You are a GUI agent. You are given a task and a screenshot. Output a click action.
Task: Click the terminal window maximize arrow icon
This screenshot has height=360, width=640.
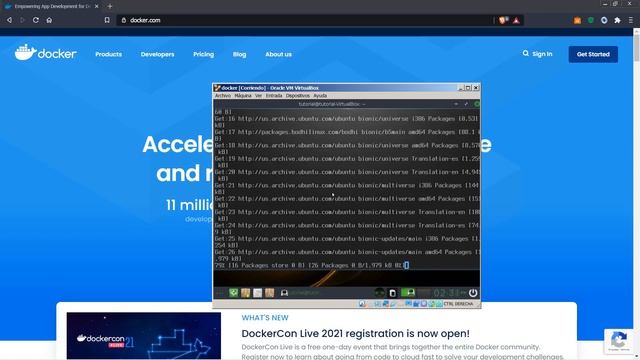click(466, 104)
